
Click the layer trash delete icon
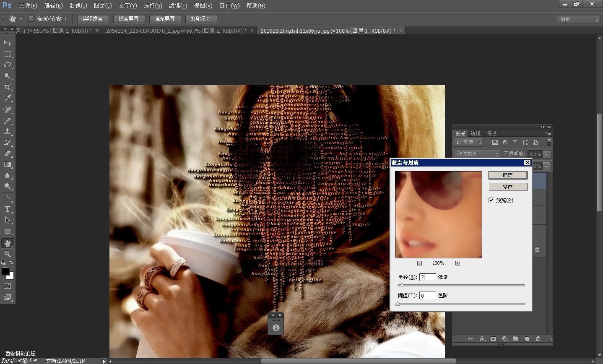coord(538,339)
